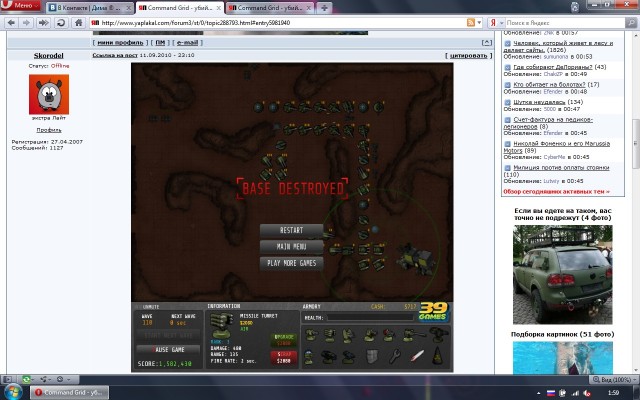Open the browser home page
This screenshot has width=640, height=400.
tap(79, 23)
